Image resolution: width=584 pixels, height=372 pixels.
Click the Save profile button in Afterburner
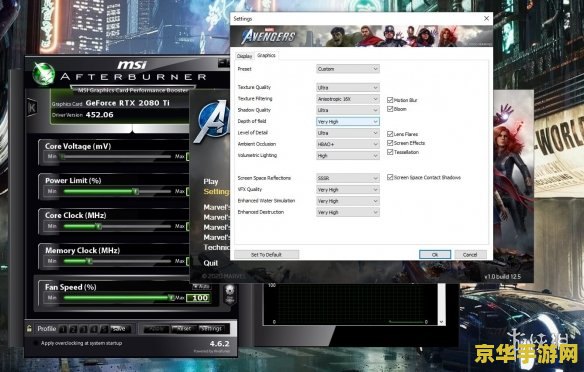[x=120, y=329]
